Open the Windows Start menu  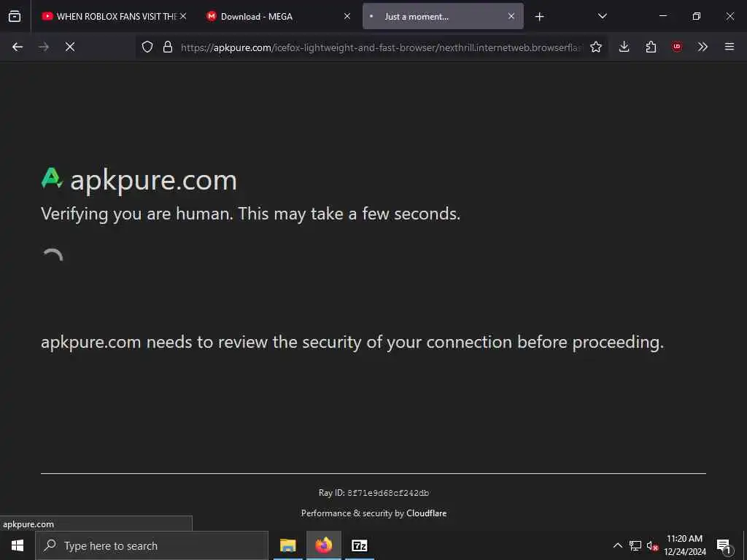(18, 545)
